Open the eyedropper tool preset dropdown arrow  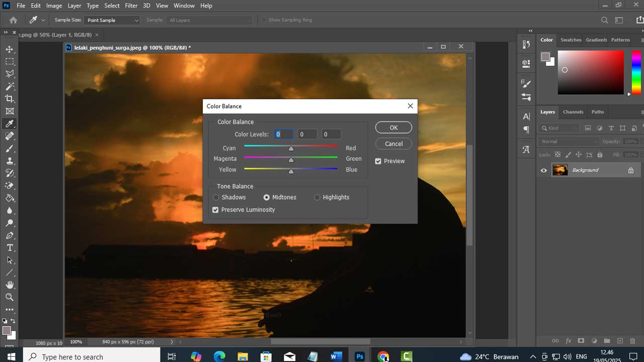click(43, 20)
